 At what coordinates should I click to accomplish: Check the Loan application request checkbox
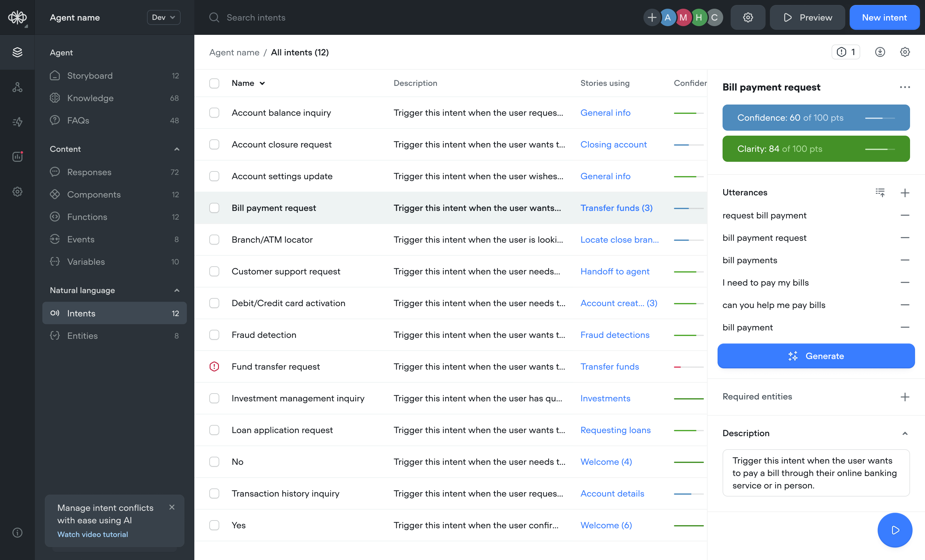pos(214,430)
